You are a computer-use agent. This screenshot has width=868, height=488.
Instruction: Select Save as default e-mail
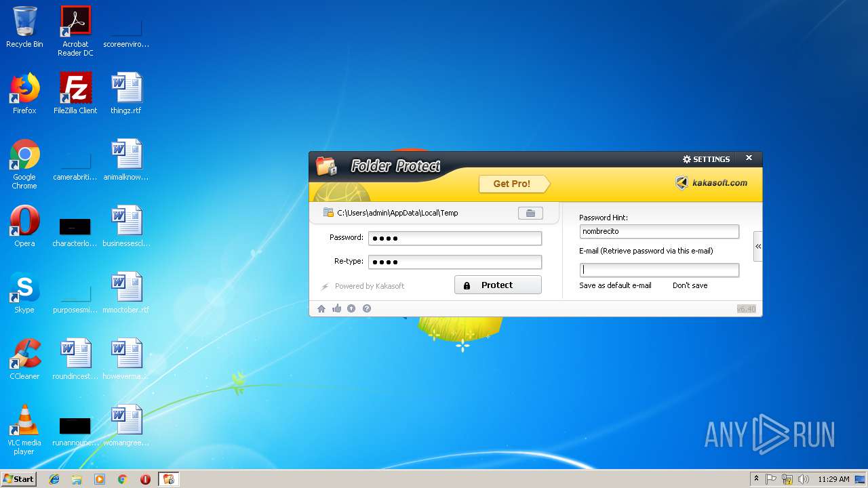[615, 285]
